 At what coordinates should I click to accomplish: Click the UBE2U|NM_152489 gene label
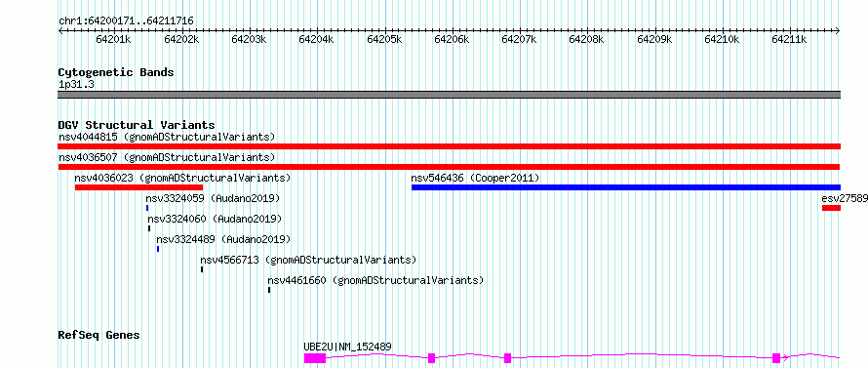(x=347, y=347)
